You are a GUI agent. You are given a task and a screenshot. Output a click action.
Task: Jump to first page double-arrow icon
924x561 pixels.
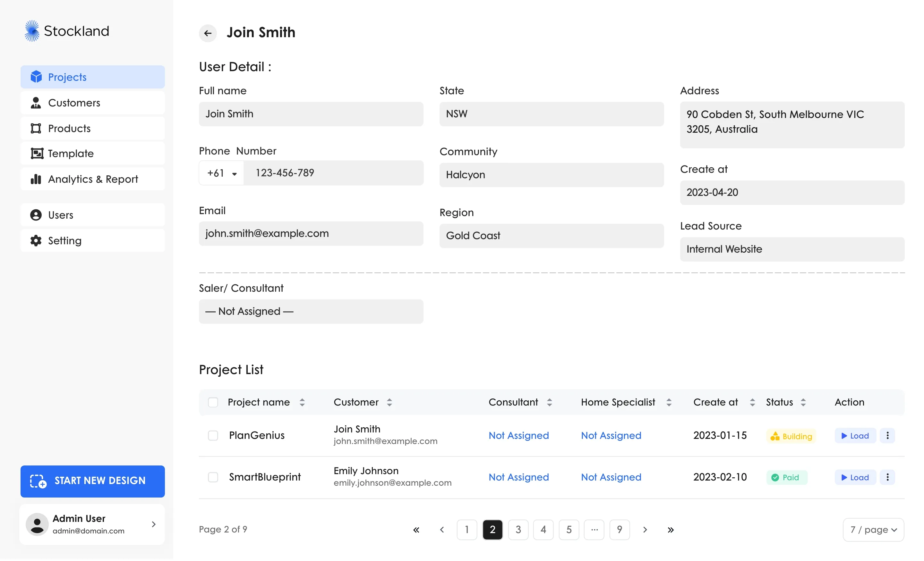click(416, 530)
